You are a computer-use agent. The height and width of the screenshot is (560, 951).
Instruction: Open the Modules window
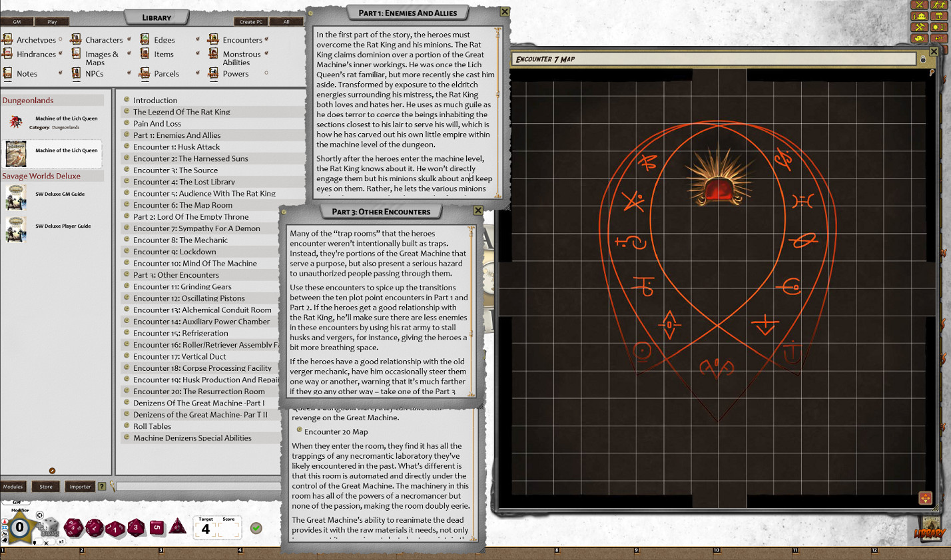(x=13, y=487)
